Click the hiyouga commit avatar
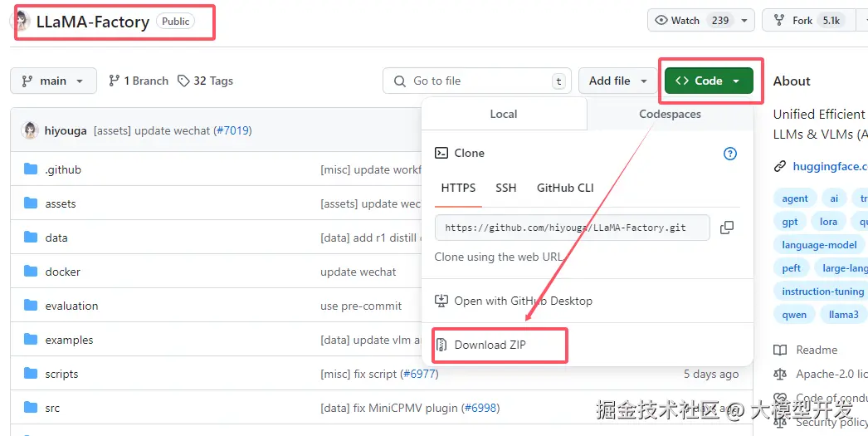Viewport: 868px width, 436px height. pos(30,130)
